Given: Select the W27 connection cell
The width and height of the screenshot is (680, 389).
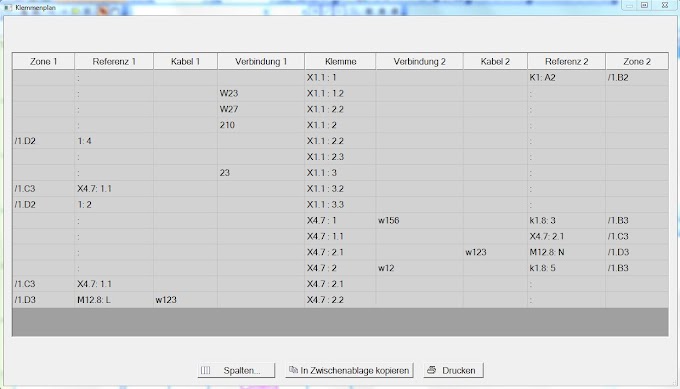Looking at the screenshot, I should (x=261, y=109).
